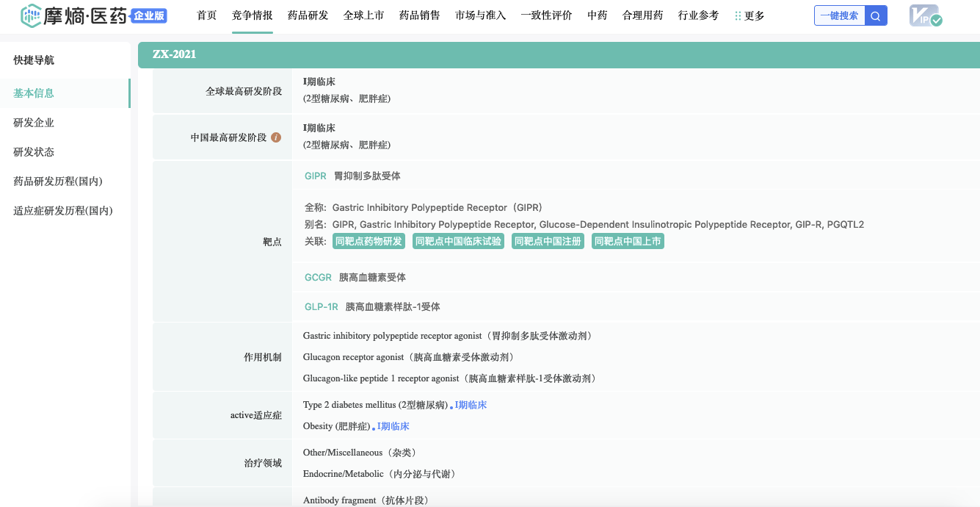Viewport: 980px width, 507px height.
Task: Open the 更多 grid menu
Action: pyautogui.click(x=749, y=15)
